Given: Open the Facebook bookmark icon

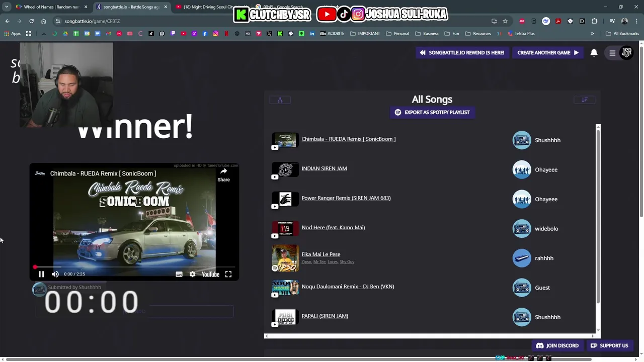Looking at the screenshot, I should click(205, 33).
